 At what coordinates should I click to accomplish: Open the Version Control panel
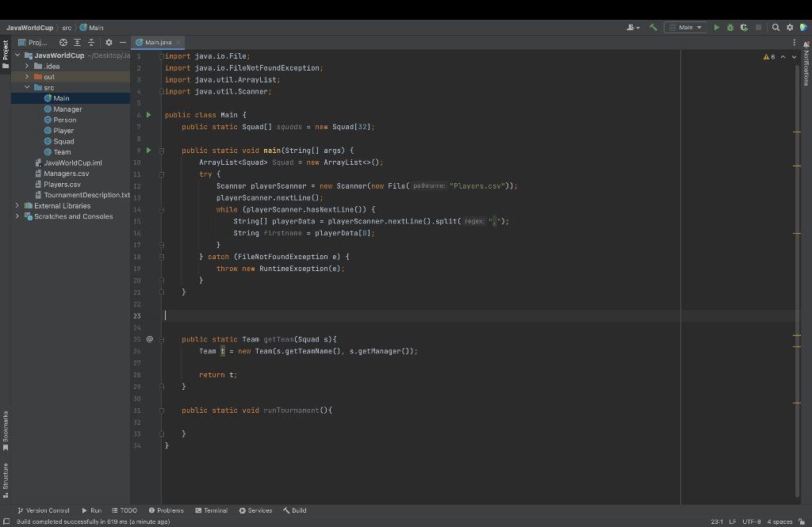click(x=43, y=510)
